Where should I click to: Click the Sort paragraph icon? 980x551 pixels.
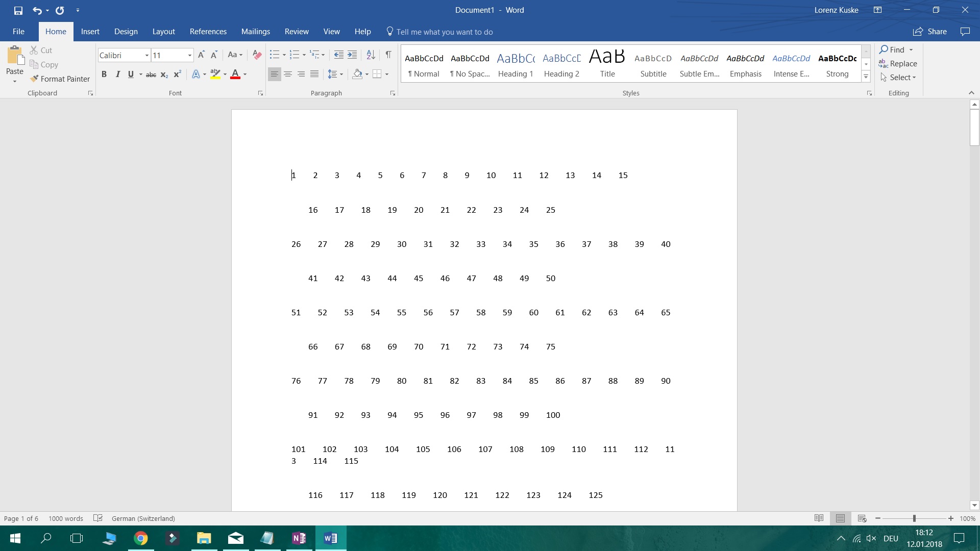tap(371, 55)
